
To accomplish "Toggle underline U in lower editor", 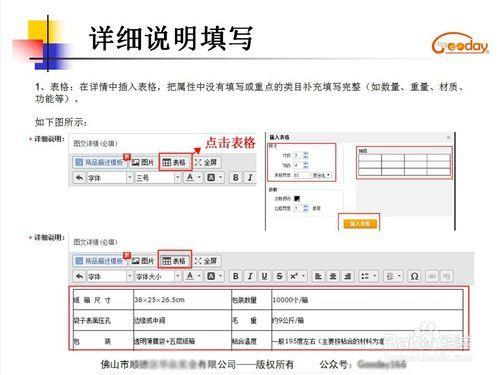I will (x=264, y=276).
